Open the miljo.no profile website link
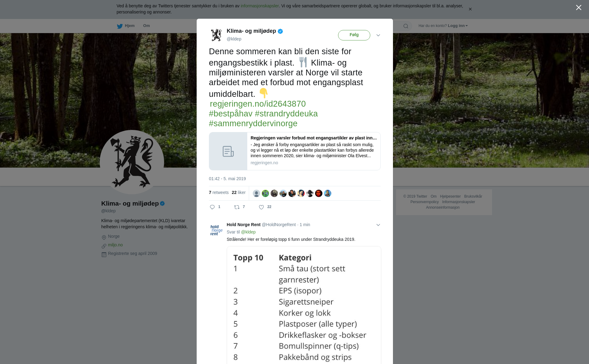This screenshot has height=364, width=589. [115, 245]
